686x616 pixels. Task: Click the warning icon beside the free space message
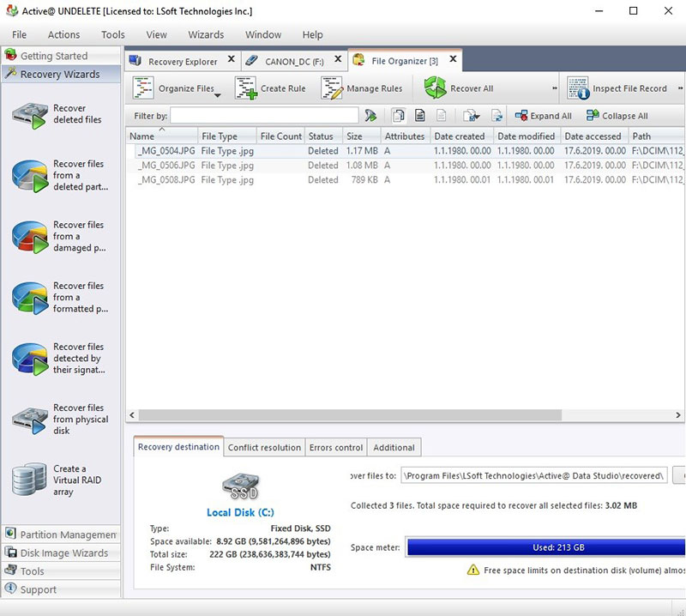click(x=473, y=570)
